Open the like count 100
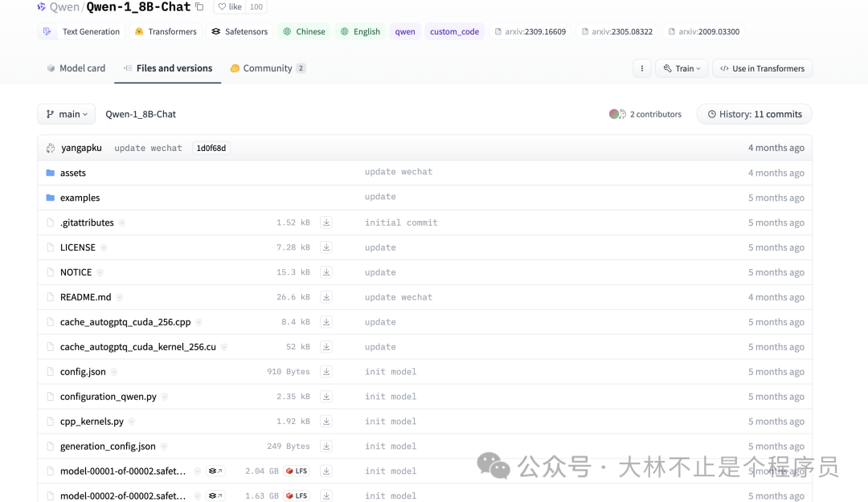 point(256,7)
